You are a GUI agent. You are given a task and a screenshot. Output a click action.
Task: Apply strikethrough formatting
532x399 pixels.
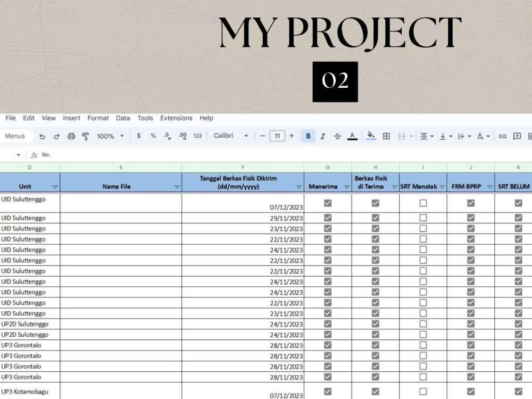click(x=337, y=136)
